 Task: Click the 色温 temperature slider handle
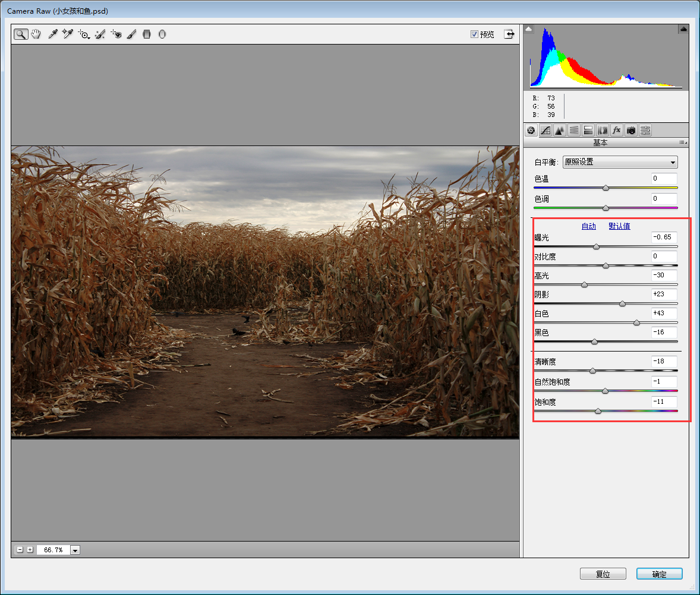(x=606, y=188)
